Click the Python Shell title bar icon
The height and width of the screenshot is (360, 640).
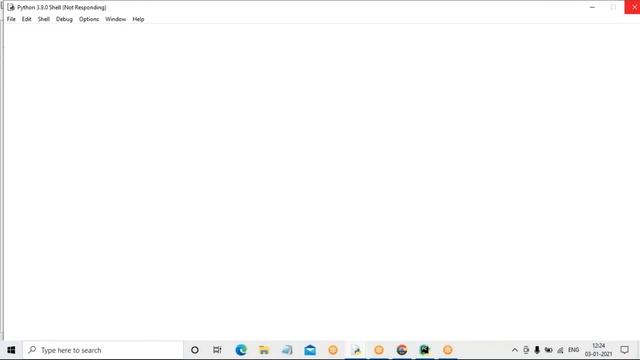point(11,7)
